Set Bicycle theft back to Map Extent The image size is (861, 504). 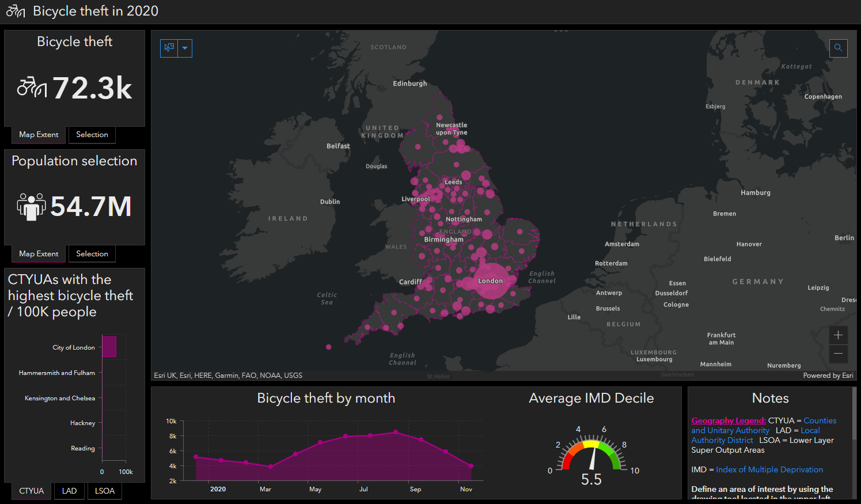click(38, 134)
